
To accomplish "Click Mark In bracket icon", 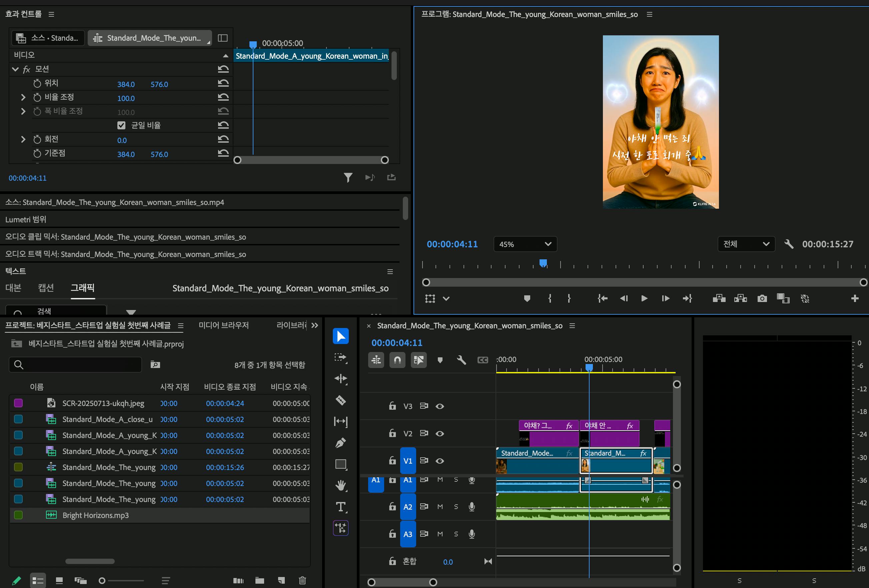I will click(x=550, y=298).
